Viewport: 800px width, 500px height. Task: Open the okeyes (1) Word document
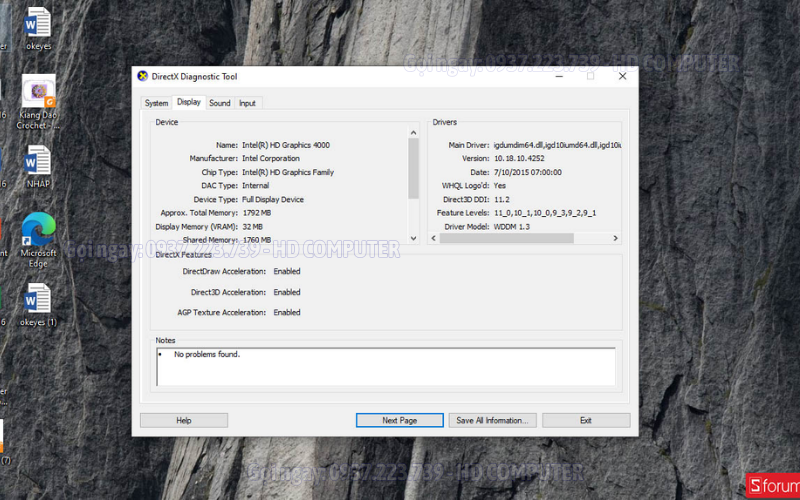[38, 300]
